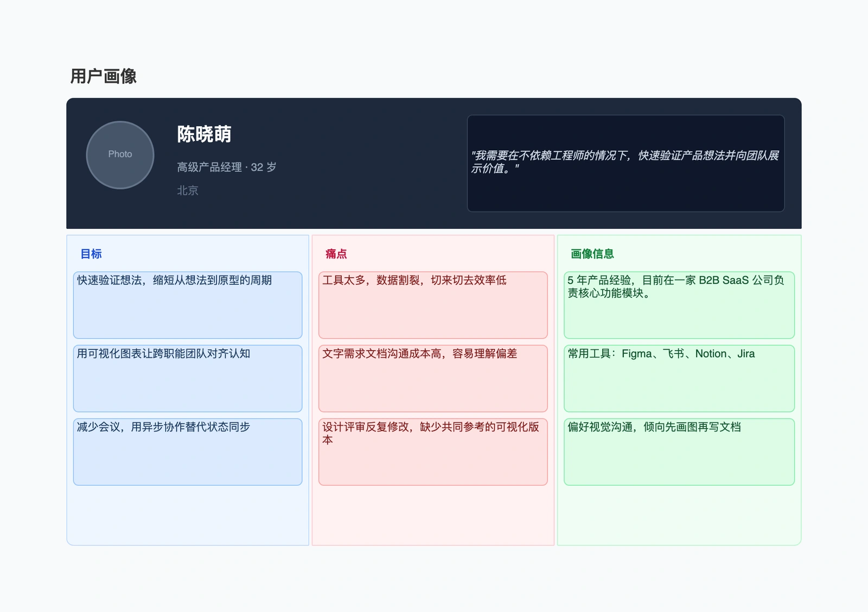Click the 常用工具 card listing Figma
Viewport: 868px width, 612px height.
point(679,378)
